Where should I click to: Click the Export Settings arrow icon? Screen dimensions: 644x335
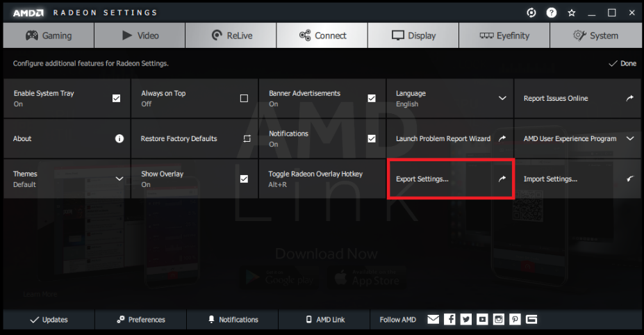(502, 179)
